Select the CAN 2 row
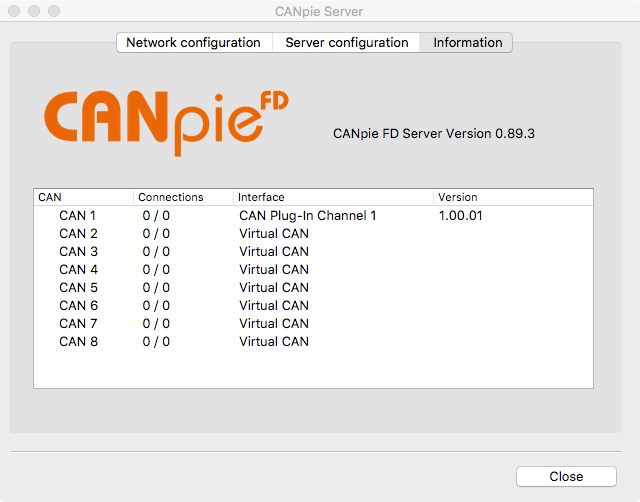The image size is (640, 502). click(x=313, y=233)
